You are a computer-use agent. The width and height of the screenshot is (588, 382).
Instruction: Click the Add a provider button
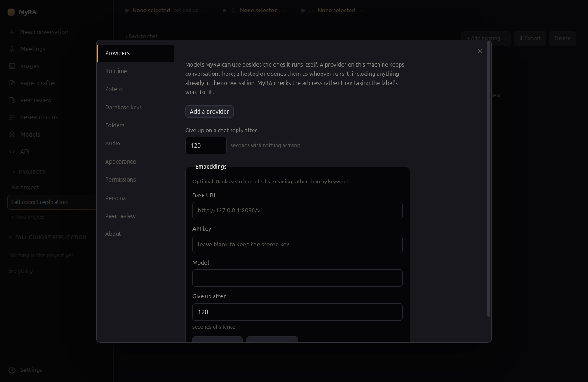coord(209,111)
